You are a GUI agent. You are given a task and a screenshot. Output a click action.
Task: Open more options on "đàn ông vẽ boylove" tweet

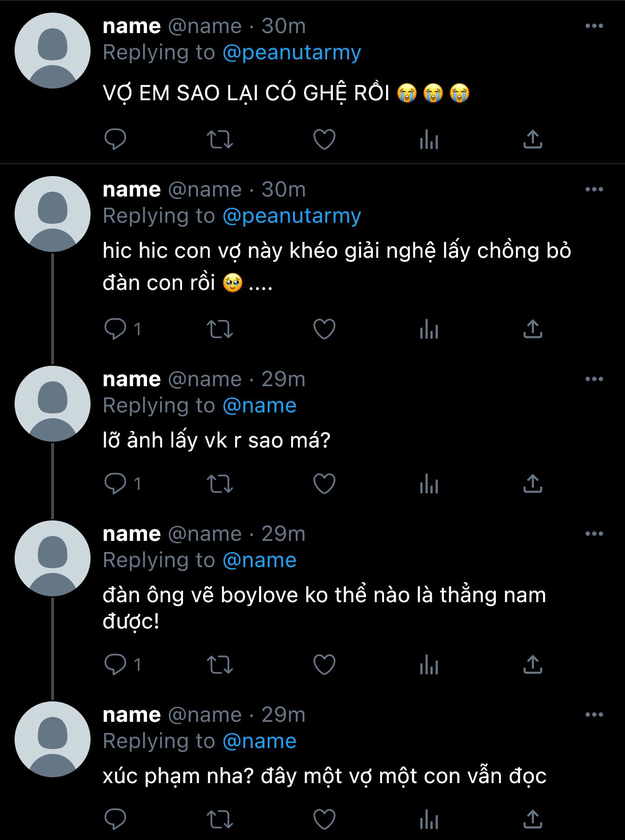(594, 534)
